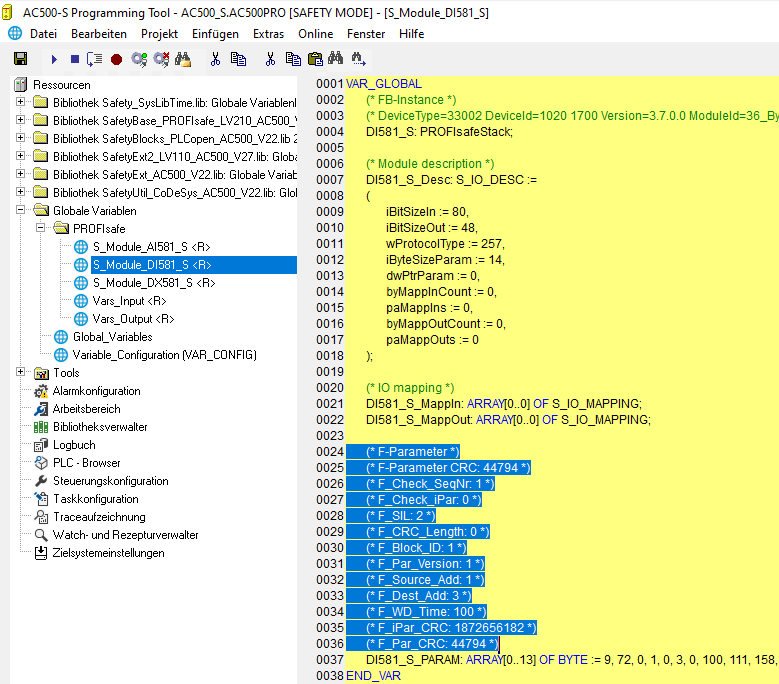Expand the Safety_SysLibTime.lib library node

coord(21,103)
